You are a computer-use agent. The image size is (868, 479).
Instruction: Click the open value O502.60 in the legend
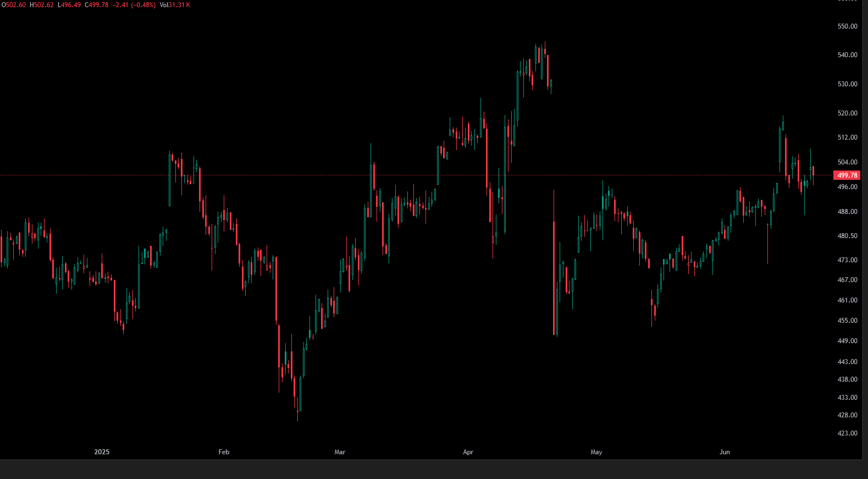(x=14, y=5)
